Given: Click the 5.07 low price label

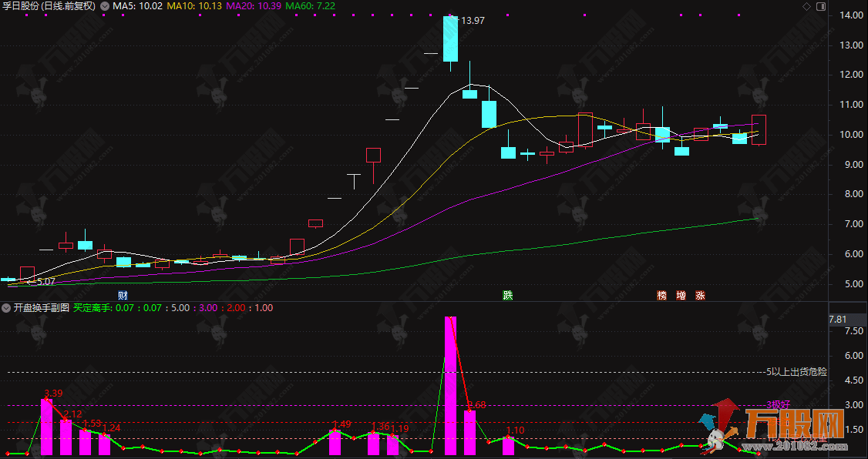Looking at the screenshot, I should pos(45,282).
